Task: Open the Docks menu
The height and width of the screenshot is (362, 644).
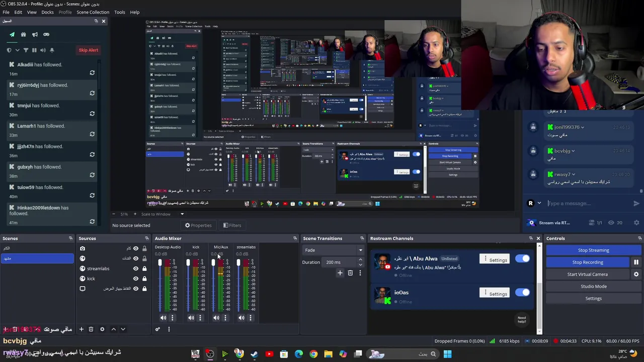Action: pyautogui.click(x=47, y=12)
